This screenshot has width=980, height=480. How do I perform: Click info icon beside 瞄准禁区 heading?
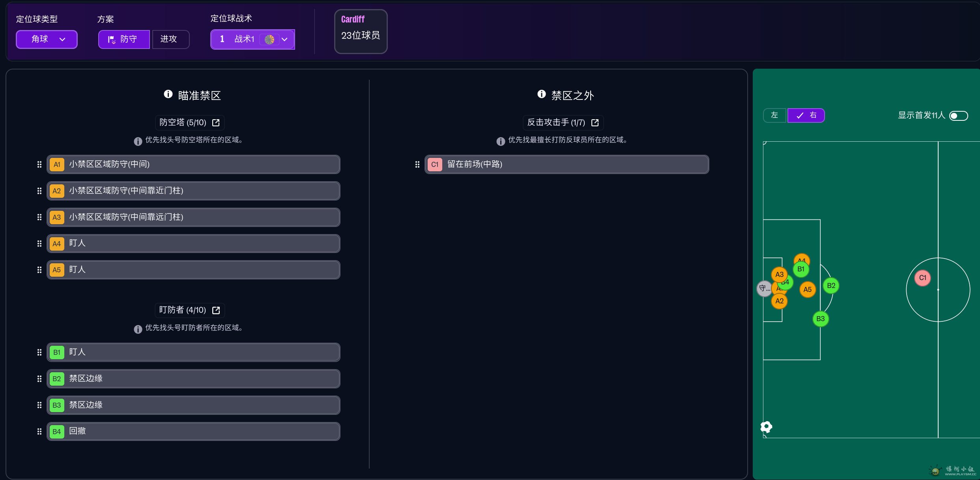click(168, 94)
